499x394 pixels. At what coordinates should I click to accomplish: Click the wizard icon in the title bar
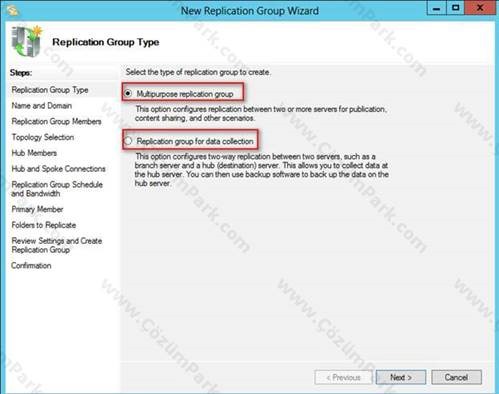pyautogui.click(x=12, y=10)
